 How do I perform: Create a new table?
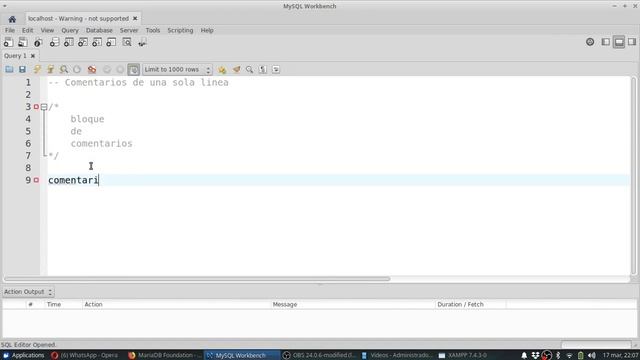pyautogui.click(x=69, y=42)
